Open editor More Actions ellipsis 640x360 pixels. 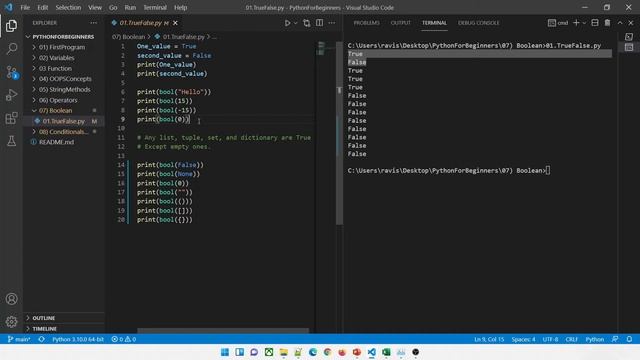[x=332, y=23]
